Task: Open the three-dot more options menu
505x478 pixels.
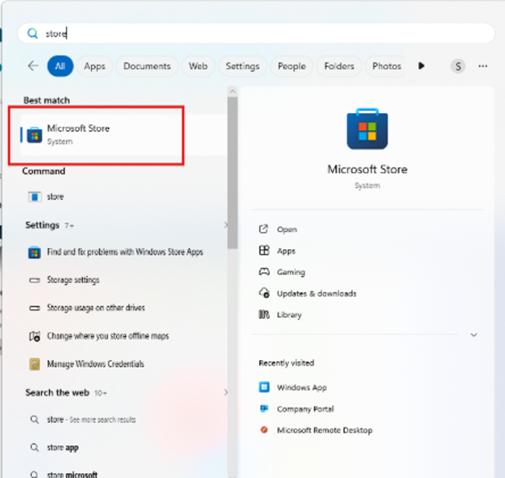Action: tap(483, 66)
